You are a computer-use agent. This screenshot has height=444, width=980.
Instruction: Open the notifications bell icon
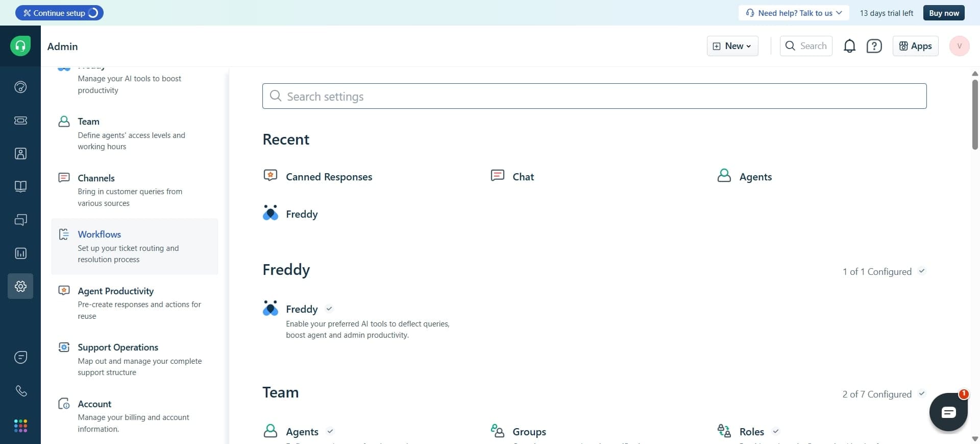849,46
